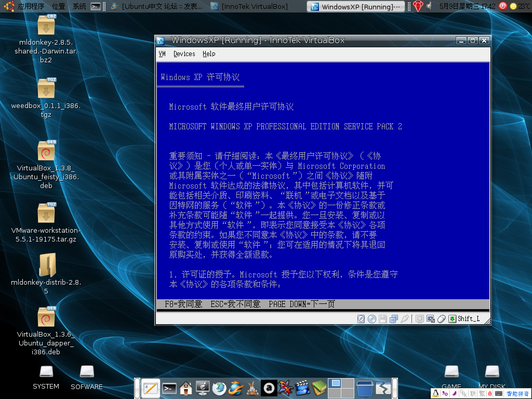Open the home folder from the dock
The image size is (532, 399).
[x=186, y=389]
